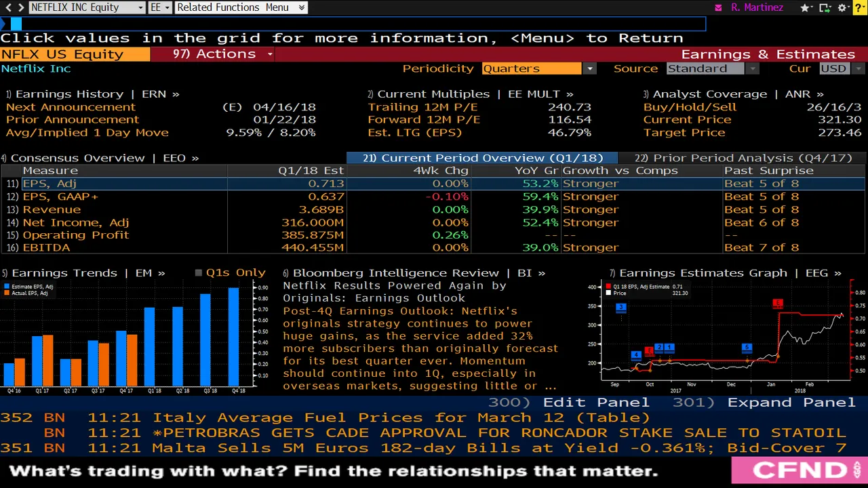The width and height of the screenshot is (868, 488).
Task: Select the 16) EBITDA row
Action: click(433, 247)
